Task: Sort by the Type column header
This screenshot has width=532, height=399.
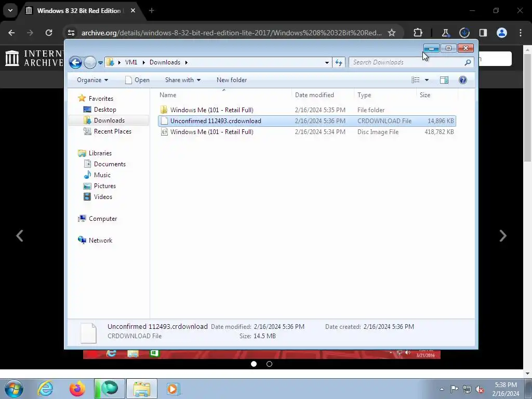Action: coord(385,95)
